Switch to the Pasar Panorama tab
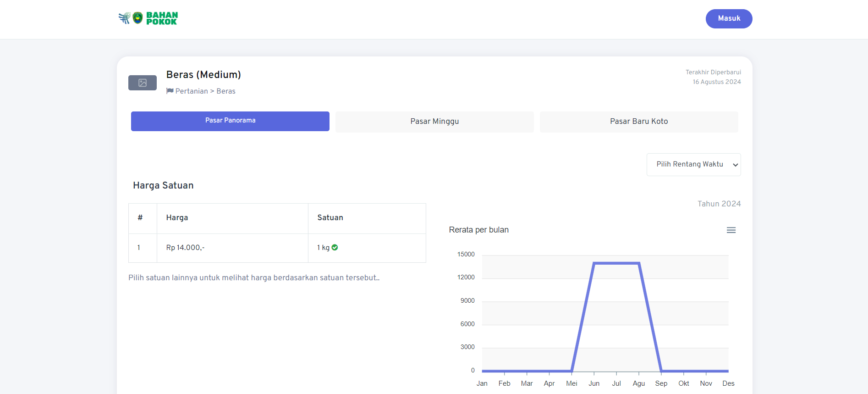This screenshot has height=394, width=868. click(230, 121)
